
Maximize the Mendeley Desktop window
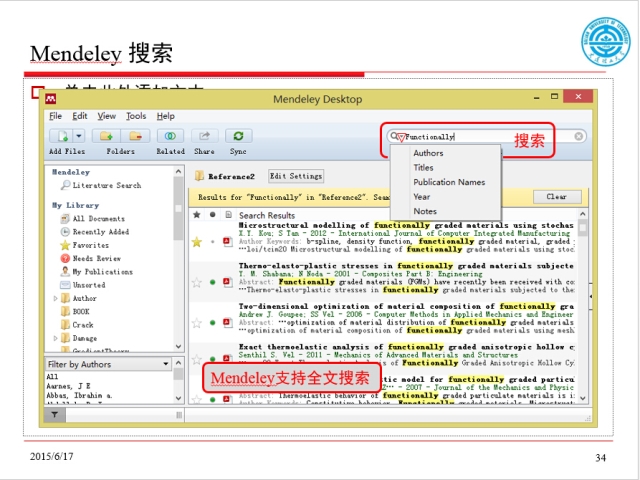click(x=554, y=97)
